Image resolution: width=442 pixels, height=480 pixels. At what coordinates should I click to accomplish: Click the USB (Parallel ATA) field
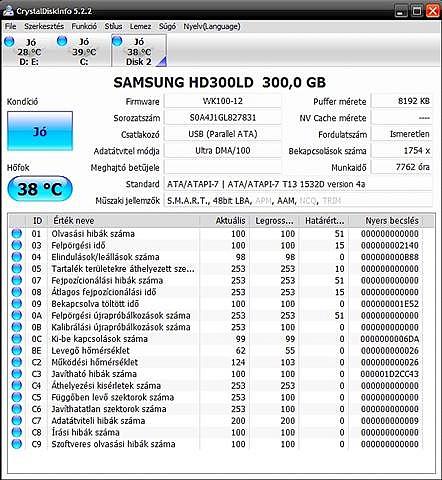pyautogui.click(x=223, y=134)
